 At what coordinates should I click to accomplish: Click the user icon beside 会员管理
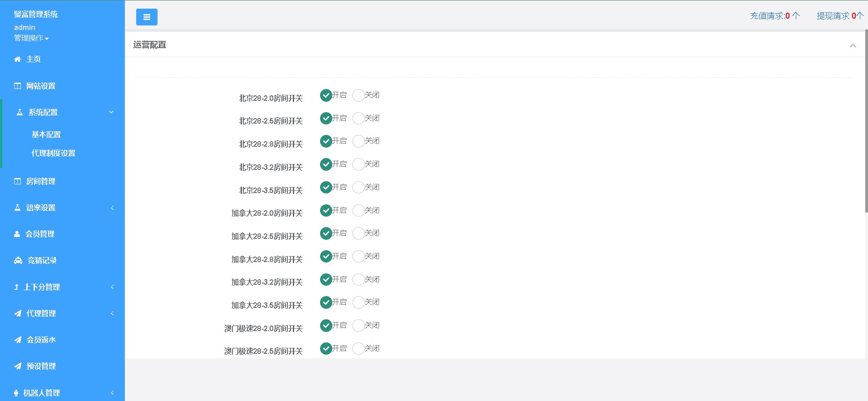coord(17,234)
